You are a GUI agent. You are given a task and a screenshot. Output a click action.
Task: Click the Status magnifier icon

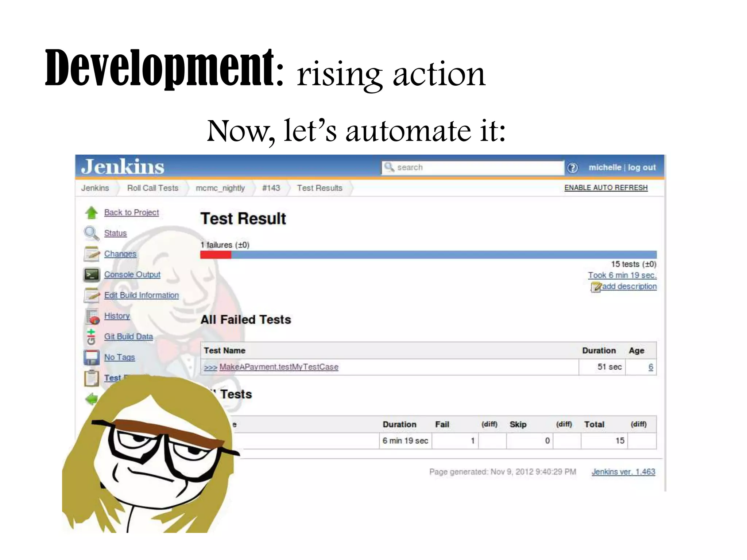pyautogui.click(x=91, y=233)
